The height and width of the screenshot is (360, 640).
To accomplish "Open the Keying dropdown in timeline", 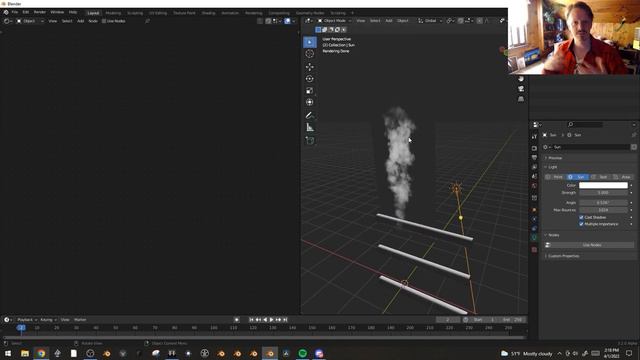I will click(48, 320).
